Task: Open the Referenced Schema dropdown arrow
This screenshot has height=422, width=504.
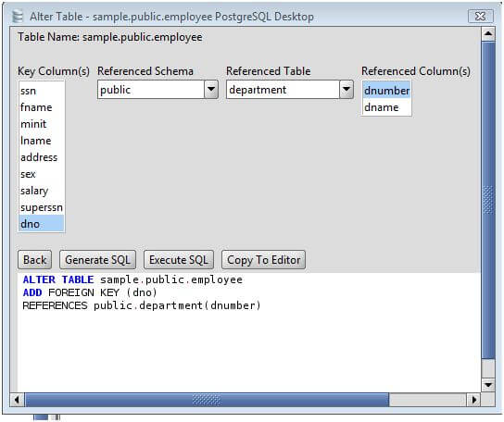Action: (211, 89)
